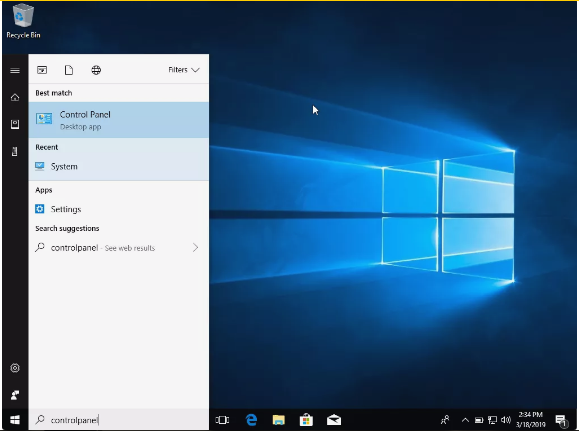Open the gear settings icon in search sidebar
579x431 pixels.
(x=15, y=368)
